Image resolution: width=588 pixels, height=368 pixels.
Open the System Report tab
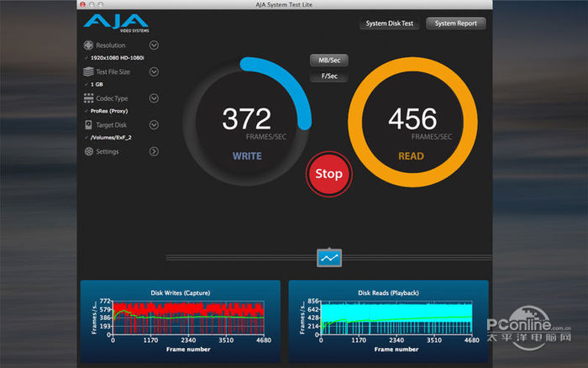(455, 24)
